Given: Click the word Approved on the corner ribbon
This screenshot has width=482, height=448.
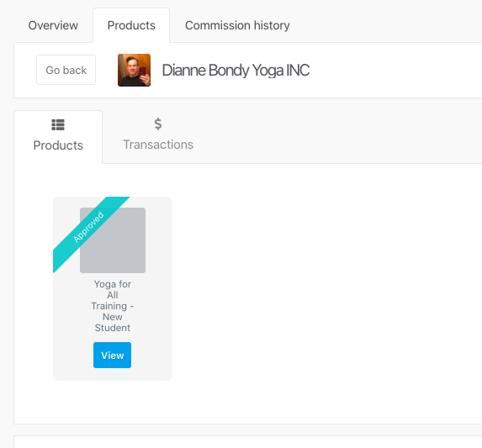Looking at the screenshot, I should pyautogui.click(x=88, y=227).
